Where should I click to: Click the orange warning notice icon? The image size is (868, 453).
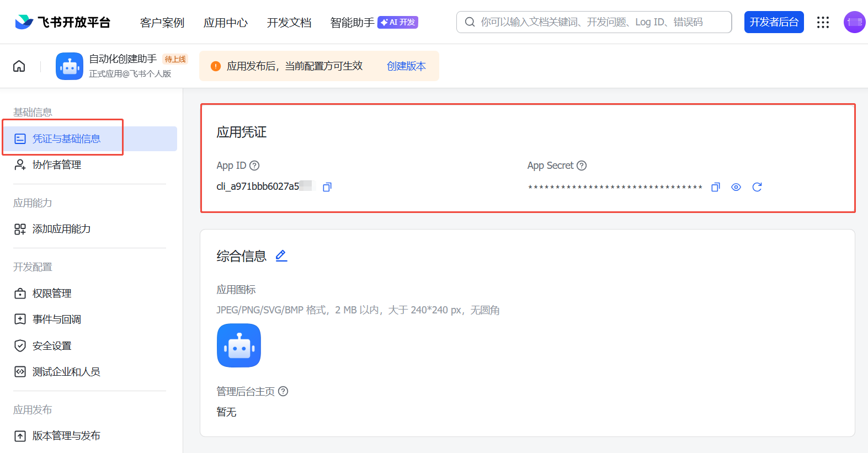coord(216,66)
